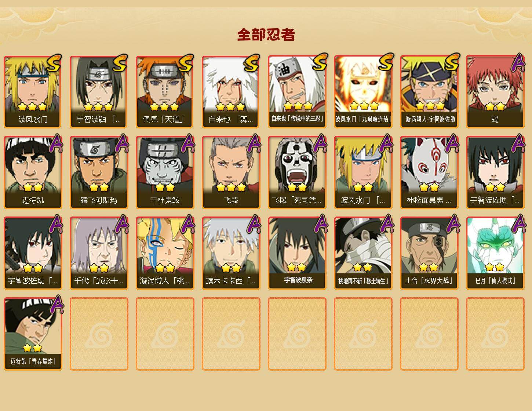Select the 波风水门 S-rank ninja card
The image size is (532, 411).
click(x=33, y=92)
